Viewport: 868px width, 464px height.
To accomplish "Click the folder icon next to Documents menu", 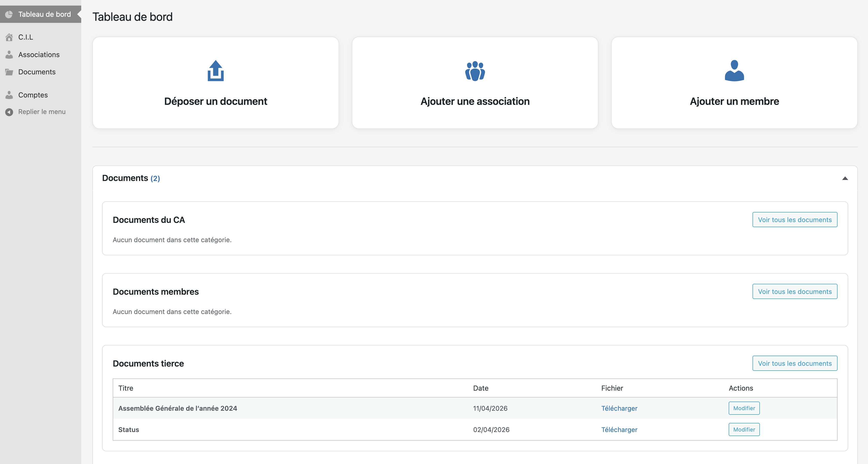I will click(x=9, y=72).
